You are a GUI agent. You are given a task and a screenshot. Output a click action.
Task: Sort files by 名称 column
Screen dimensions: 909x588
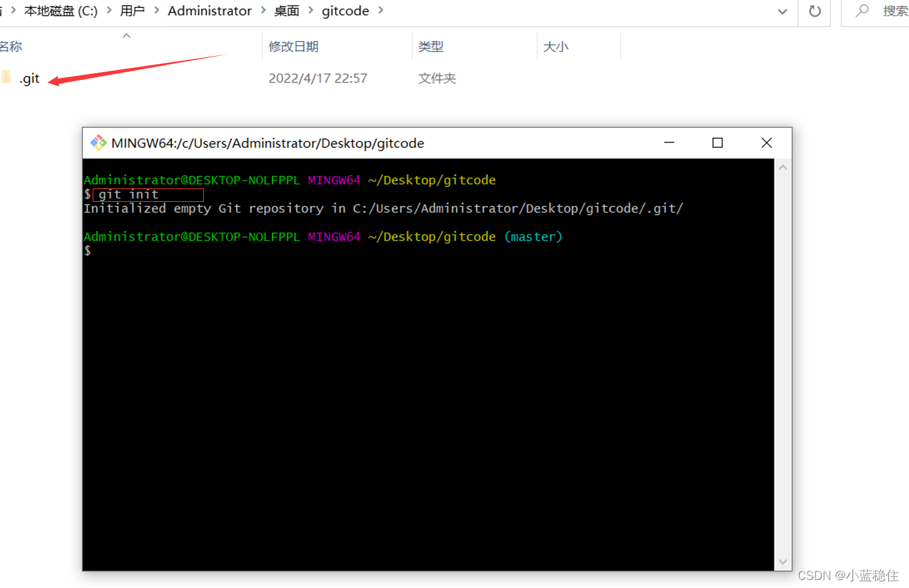click(11, 47)
